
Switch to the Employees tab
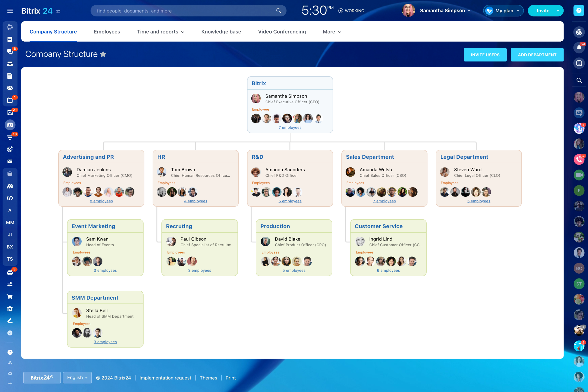pyautogui.click(x=107, y=32)
